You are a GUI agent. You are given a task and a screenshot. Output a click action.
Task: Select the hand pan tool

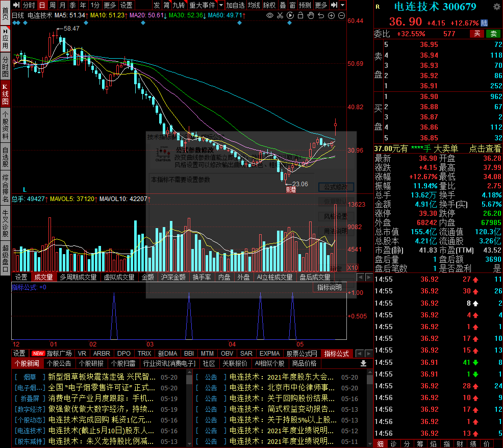click(311, 15)
